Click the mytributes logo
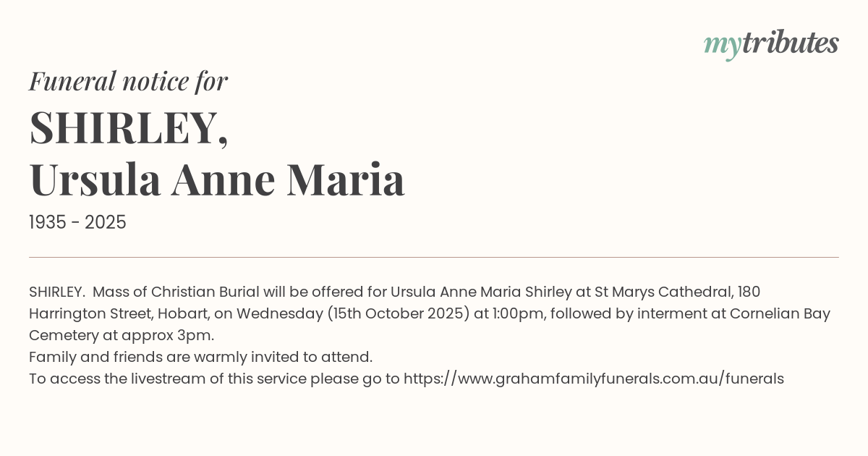 pos(770,44)
